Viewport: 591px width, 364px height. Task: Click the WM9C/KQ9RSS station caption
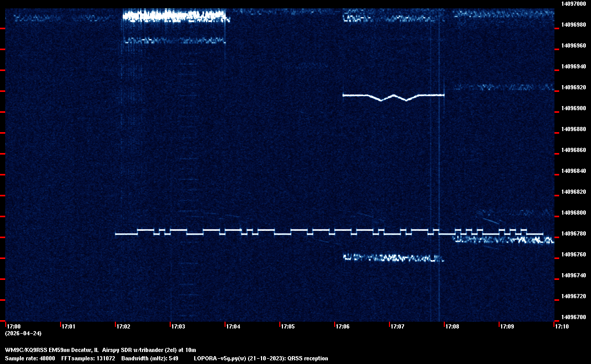pyautogui.click(x=100, y=349)
